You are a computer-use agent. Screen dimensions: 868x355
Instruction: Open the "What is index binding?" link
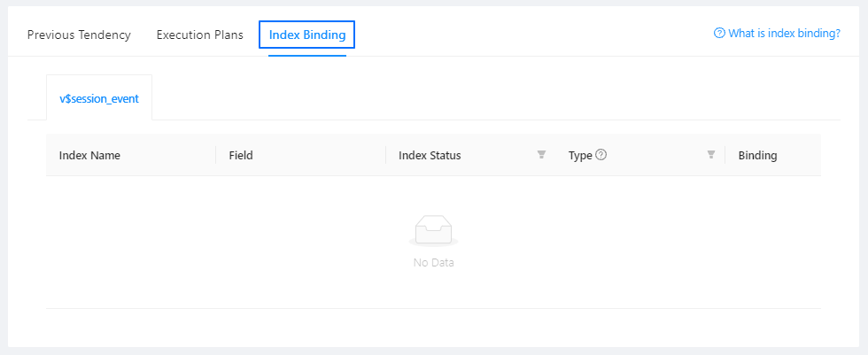click(x=784, y=34)
